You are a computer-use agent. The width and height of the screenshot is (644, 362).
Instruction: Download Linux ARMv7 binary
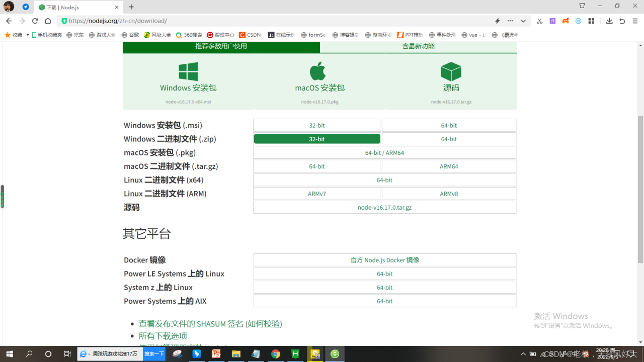click(317, 194)
